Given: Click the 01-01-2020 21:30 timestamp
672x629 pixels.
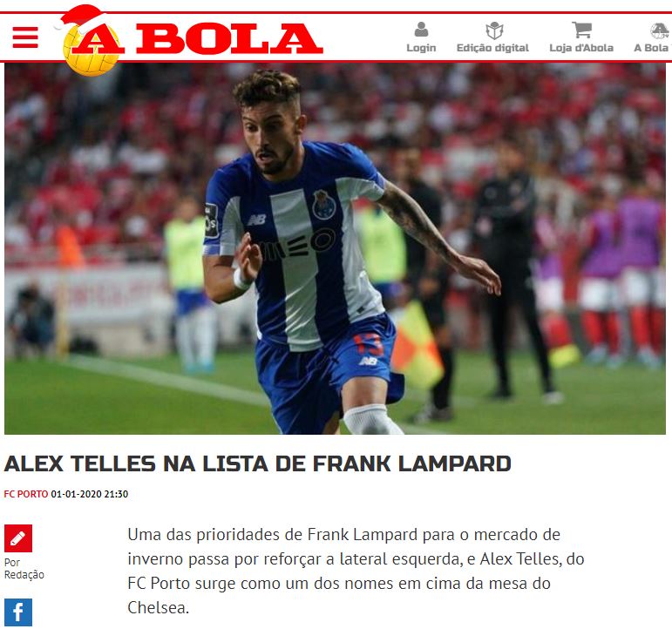Looking at the screenshot, I should [90, 494].
